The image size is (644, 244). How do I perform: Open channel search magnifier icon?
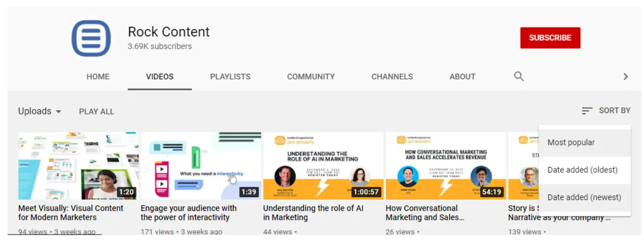tap(519, 76)
